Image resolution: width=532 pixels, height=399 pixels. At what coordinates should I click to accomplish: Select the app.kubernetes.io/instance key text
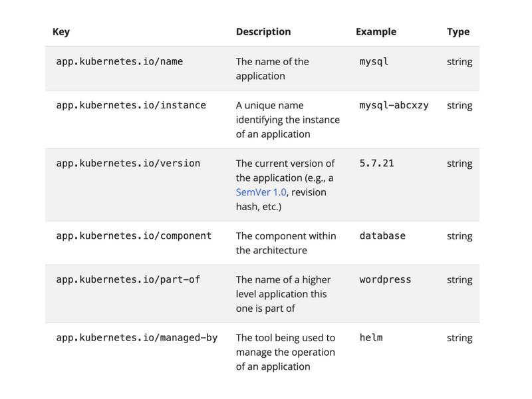point(131,105)
